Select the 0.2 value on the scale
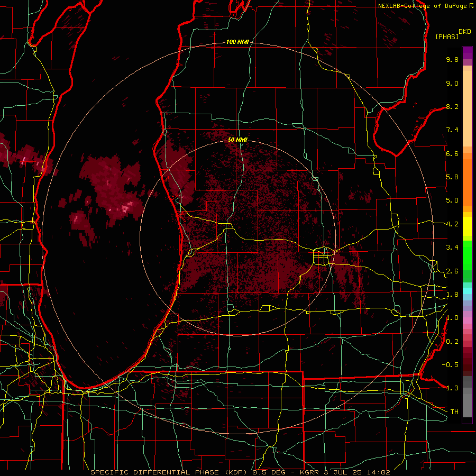The height and width of the screenshot is (476, 476). (452, 342)
